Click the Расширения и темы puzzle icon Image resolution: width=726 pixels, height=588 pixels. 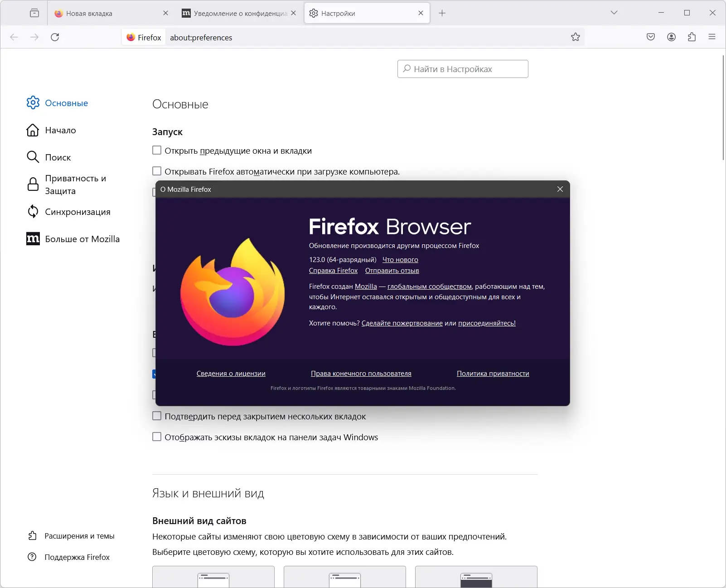pyautogui.click(x=32, y=536)
